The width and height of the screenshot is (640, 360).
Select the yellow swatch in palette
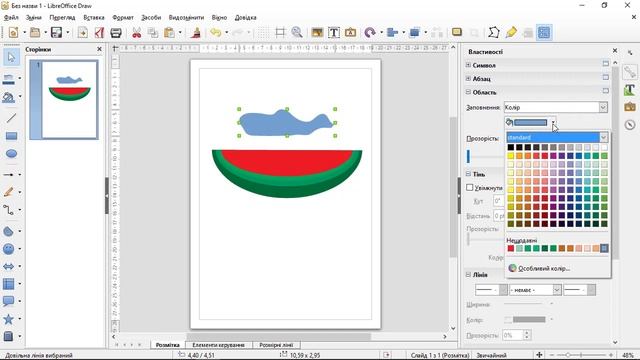click(x=511, y=156)
